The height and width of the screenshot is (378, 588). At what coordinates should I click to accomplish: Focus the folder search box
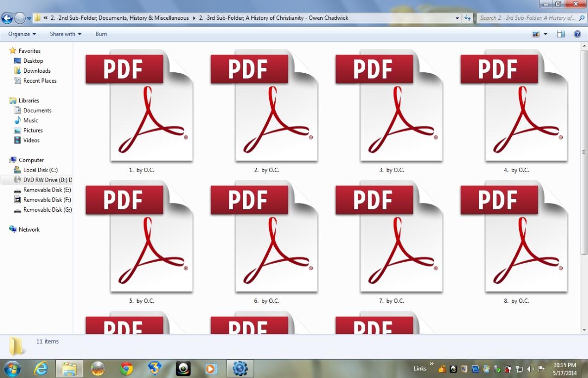pyautogui.click(x=528, y=18)
